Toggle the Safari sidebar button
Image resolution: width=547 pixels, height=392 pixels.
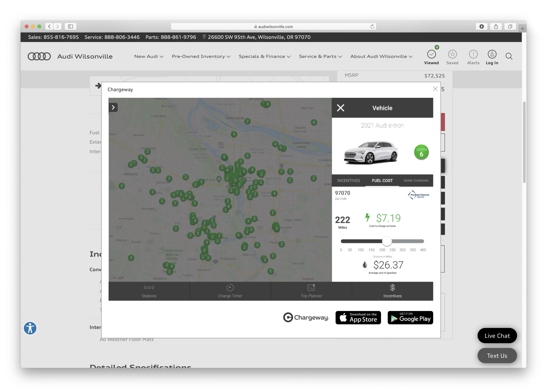point(71,26)
